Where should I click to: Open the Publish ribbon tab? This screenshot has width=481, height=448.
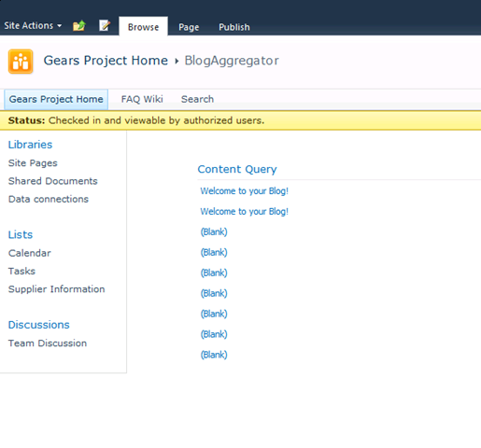(x=234, y=27)
